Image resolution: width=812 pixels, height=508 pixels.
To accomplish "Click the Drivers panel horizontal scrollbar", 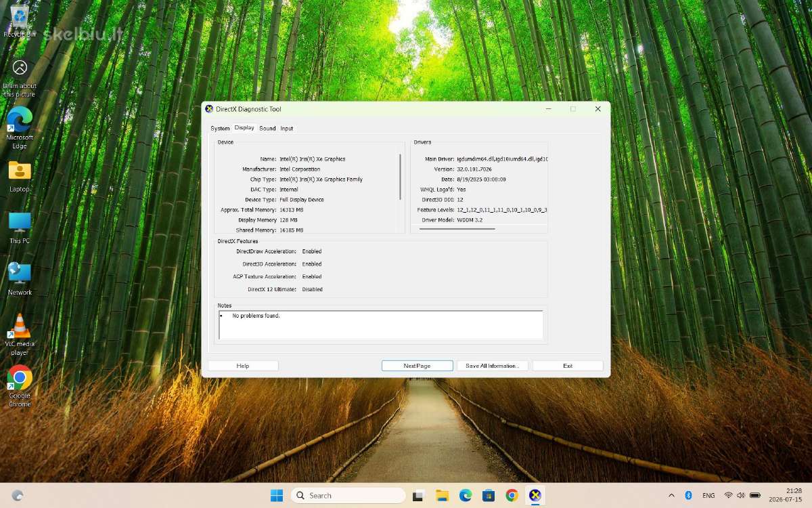I will click(x=457, y=229).
